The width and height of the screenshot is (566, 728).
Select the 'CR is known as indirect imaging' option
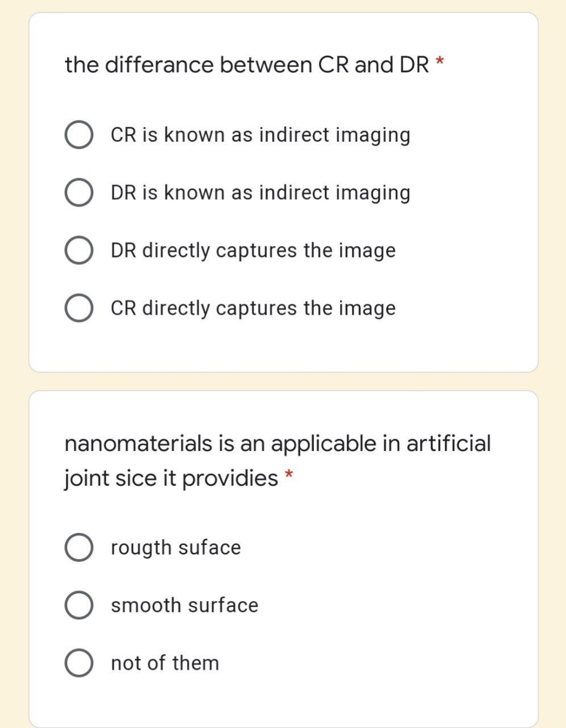click(261, 134)
